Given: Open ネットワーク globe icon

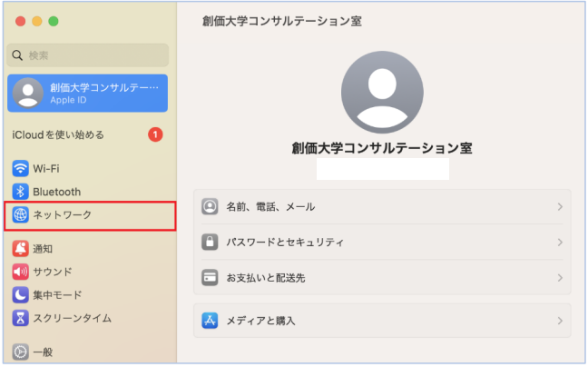Looking at the screenshot, I should pyautogui.click(x=20, y=214).
